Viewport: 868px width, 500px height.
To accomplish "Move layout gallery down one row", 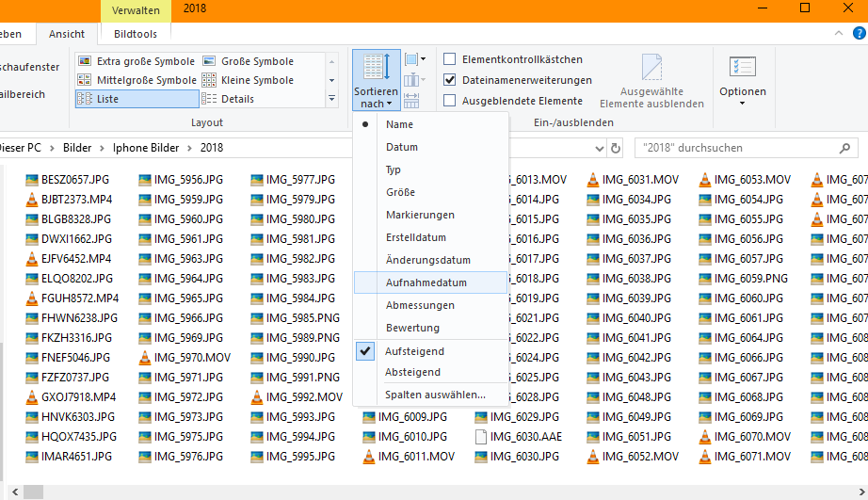I will point(331,80).
